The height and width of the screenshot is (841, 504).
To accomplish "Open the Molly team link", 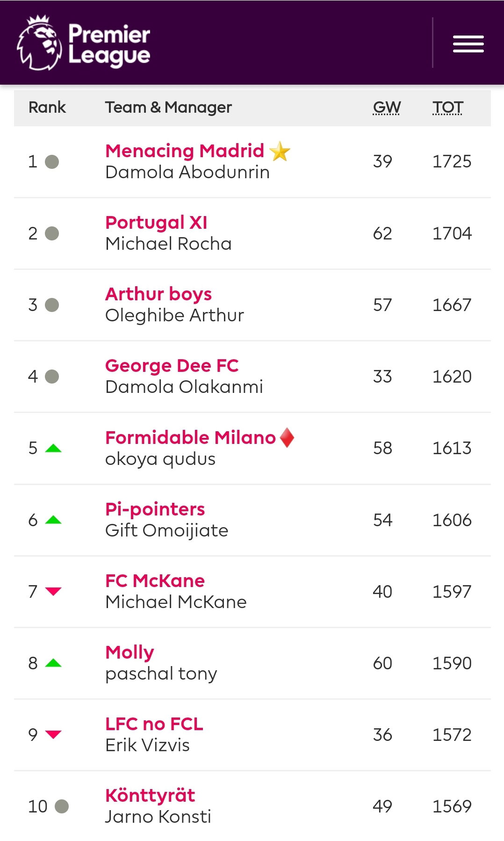I will coord(130,652).
